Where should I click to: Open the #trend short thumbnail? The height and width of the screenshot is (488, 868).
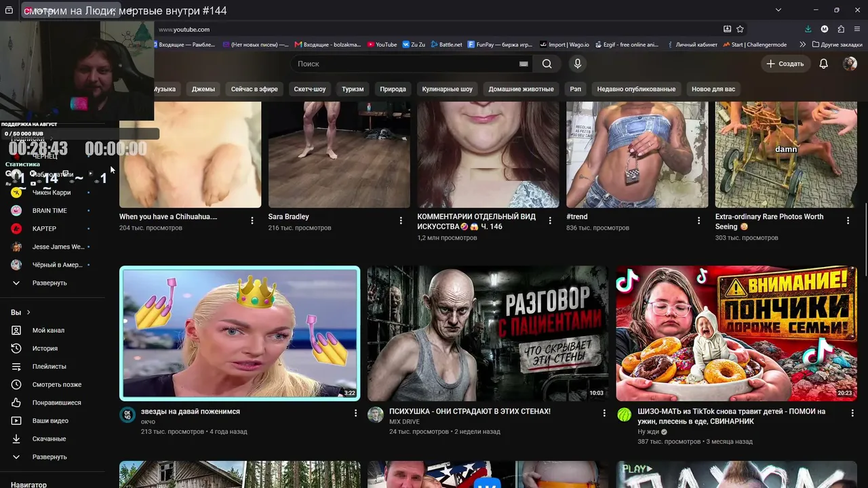point(637,155)
